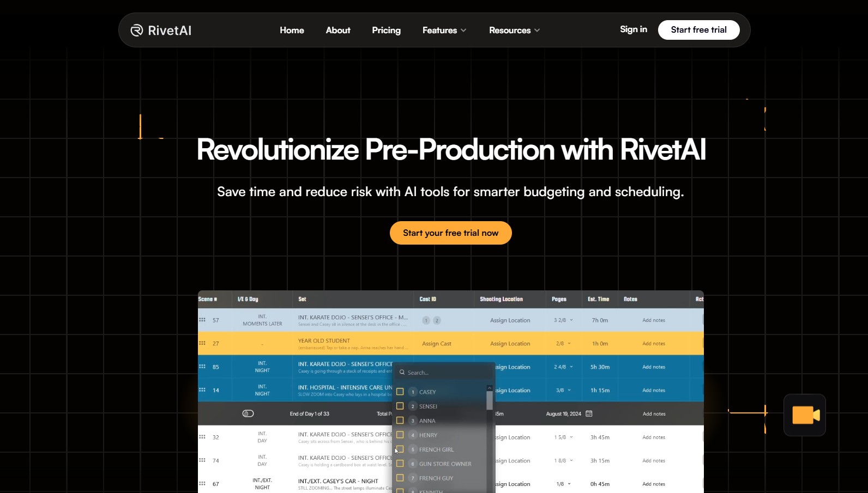Tick the CASEY checkbox
Image resolution: width=868 pixels, height=493 pixels.
coord(400,392)
